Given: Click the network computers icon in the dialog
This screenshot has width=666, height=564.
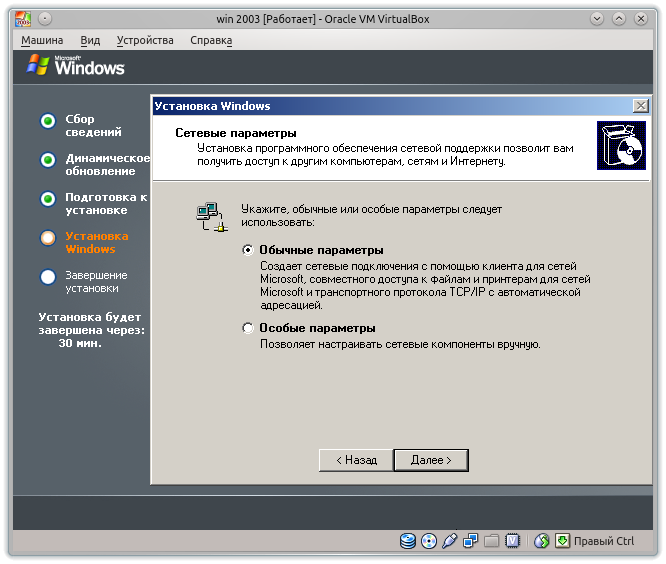Looking at the screenshot, I should pyautogui.click(x=212, y=217).
